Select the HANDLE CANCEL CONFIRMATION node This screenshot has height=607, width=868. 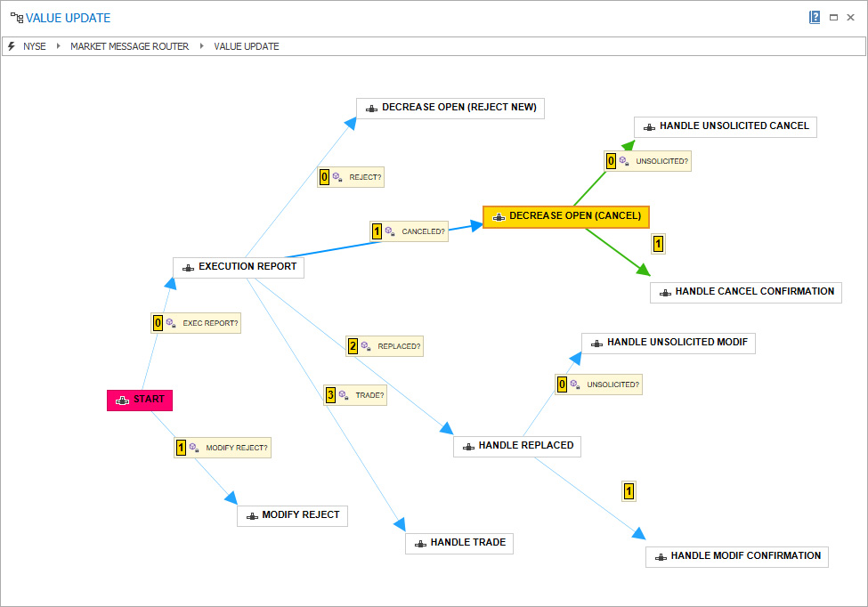746,291
